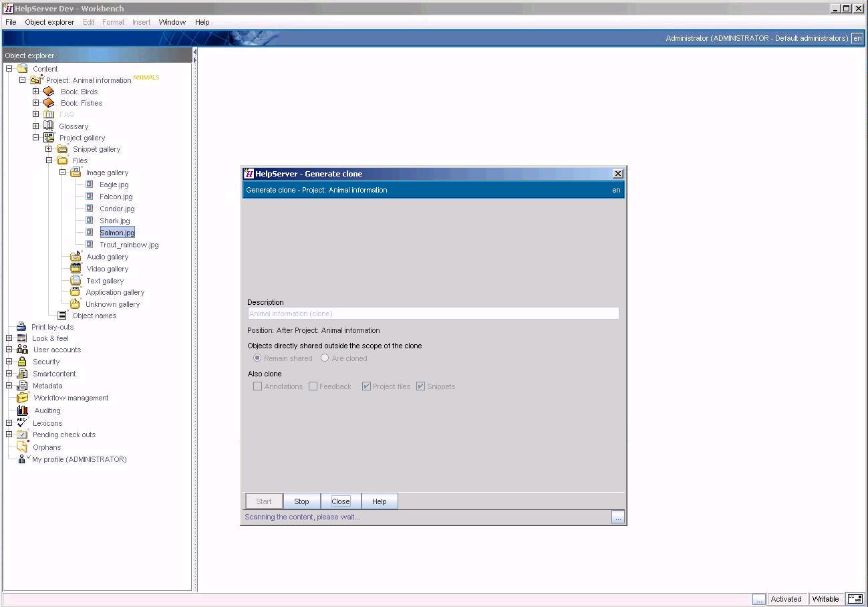This screenshot has width=868, height=607.
Task: Click the Security padlock icon
Action: [22, 362]
